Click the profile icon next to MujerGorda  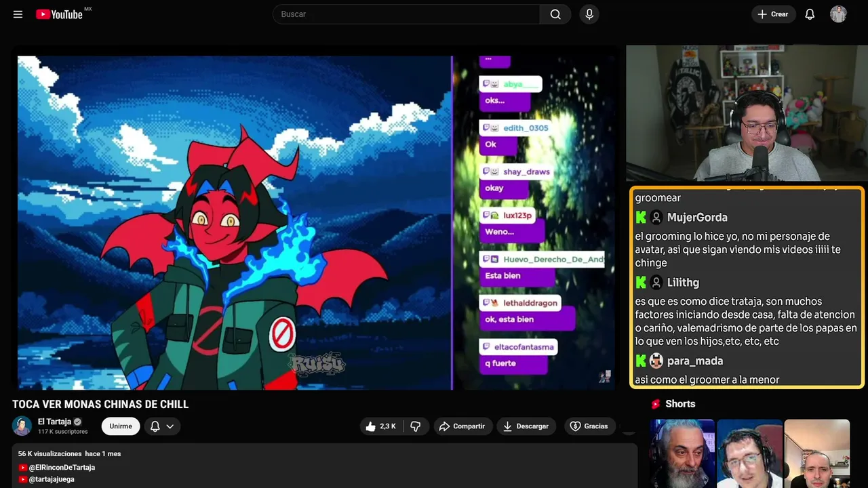[x=656, y=218]
